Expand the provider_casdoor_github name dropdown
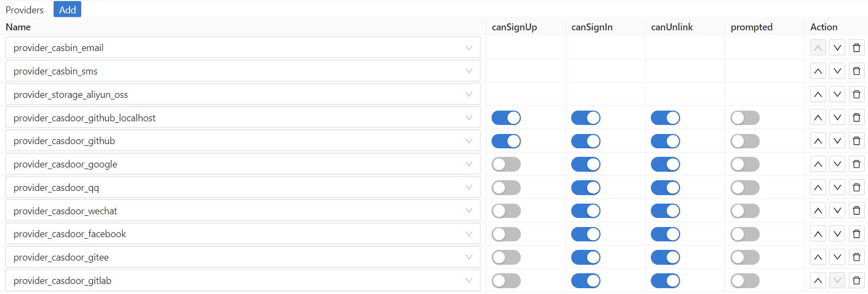868x294 pixels. [243, 141]
